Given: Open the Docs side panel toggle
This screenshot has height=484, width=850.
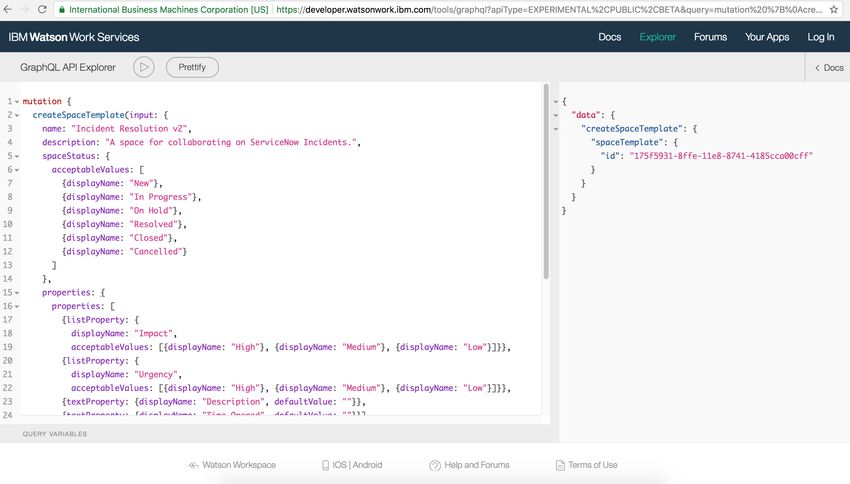Looking at the screenshot, I should pyautogui.click(x=829, y=68).
